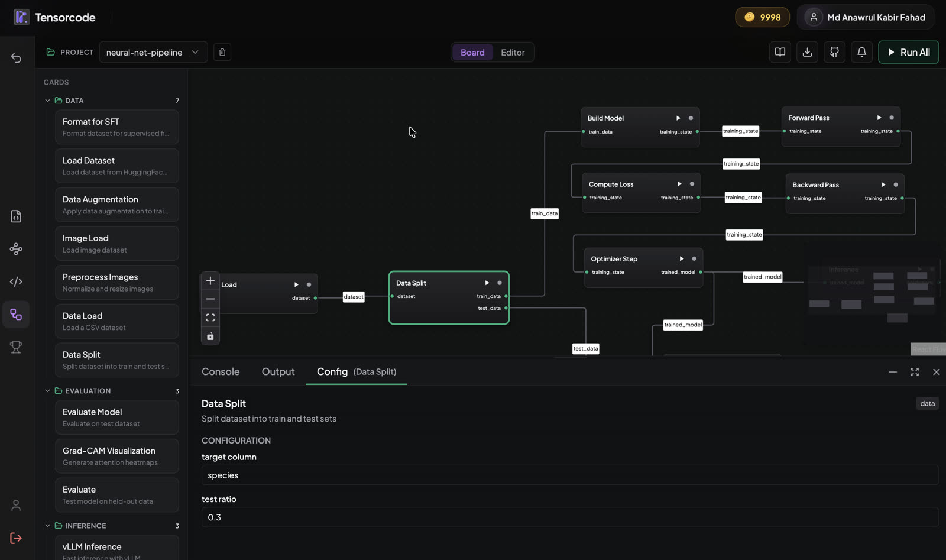Run the Data Split node with its play icon
Viewport: 946px width, 560px height.
[487, 283]
